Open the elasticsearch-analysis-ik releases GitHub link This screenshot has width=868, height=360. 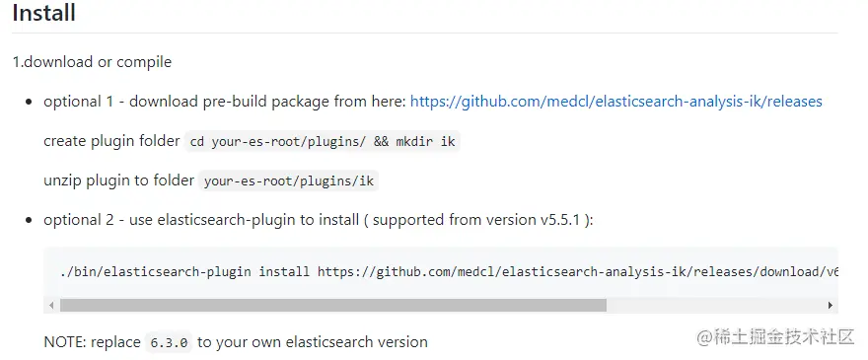(x=616, y=102)
